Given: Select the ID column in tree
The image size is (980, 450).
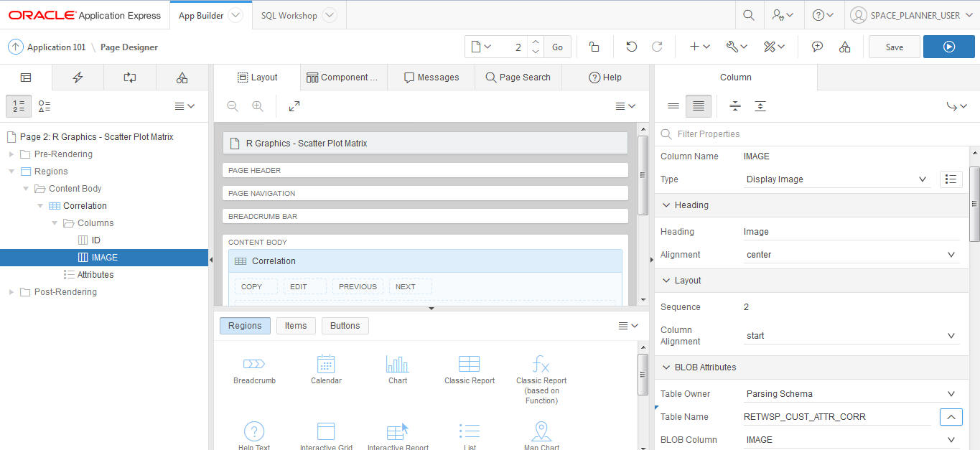Looking at the screenshot, I should [96, 240].
